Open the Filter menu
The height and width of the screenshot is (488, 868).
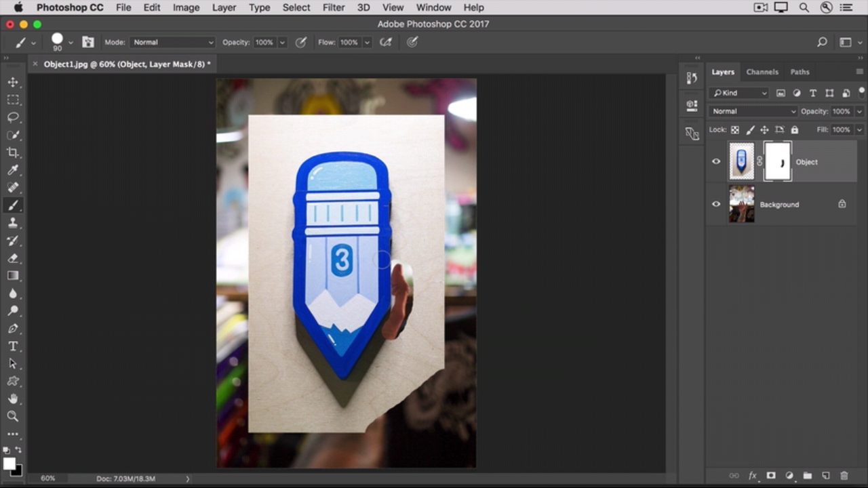(x=333, y=7)
